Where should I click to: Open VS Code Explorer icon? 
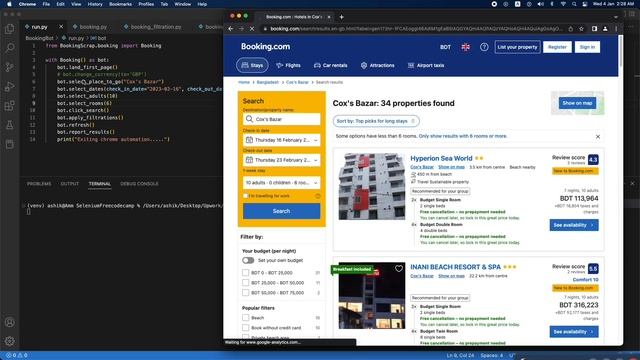(x=9, y=29)
